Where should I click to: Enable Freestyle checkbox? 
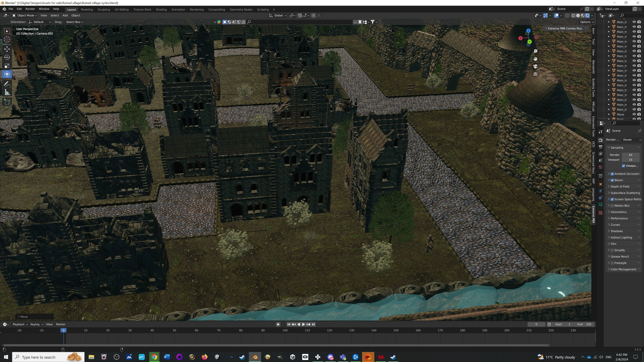[x=612, y=263]
